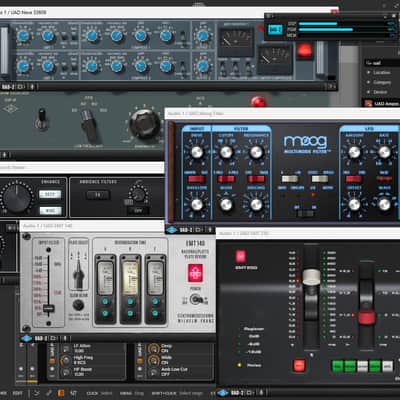This screenshot has height=400, width=400.
Task: Click the red fader cap on EMT 250
Action: [x=367, y=317]
